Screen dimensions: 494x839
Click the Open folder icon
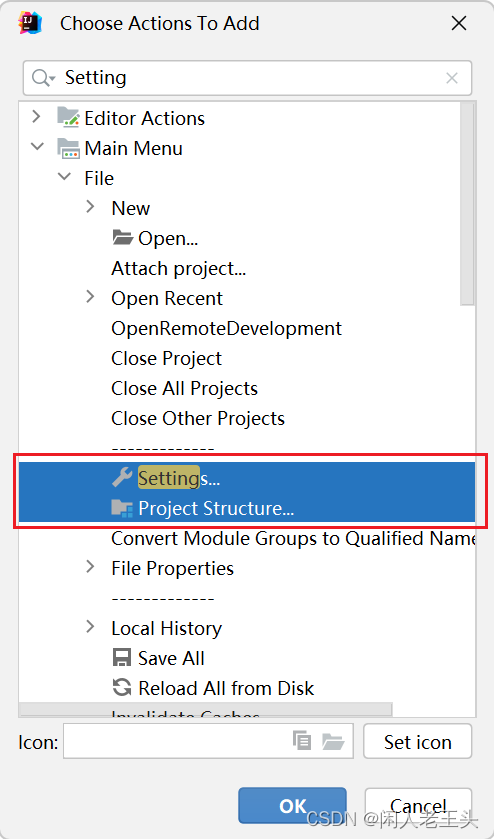point(123,238)
